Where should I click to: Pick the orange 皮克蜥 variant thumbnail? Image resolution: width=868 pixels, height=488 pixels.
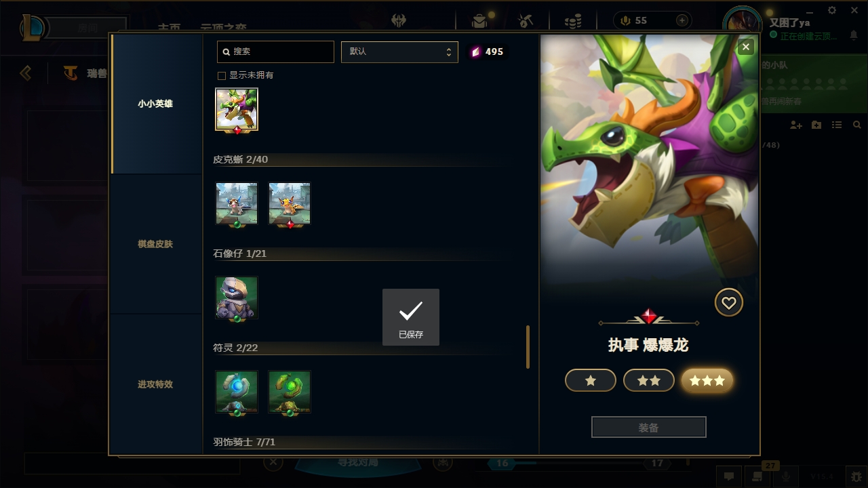click(290, 203)
